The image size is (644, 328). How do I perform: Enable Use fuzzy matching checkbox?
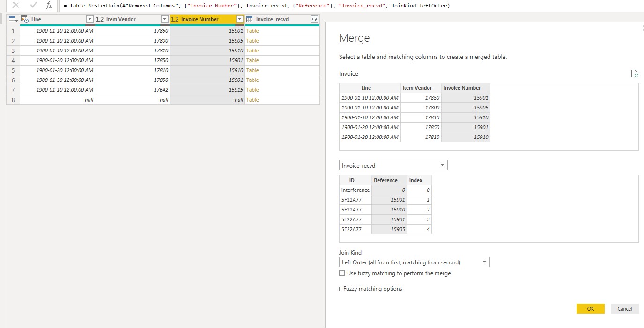pyautogui.click(x=341, y=273)
